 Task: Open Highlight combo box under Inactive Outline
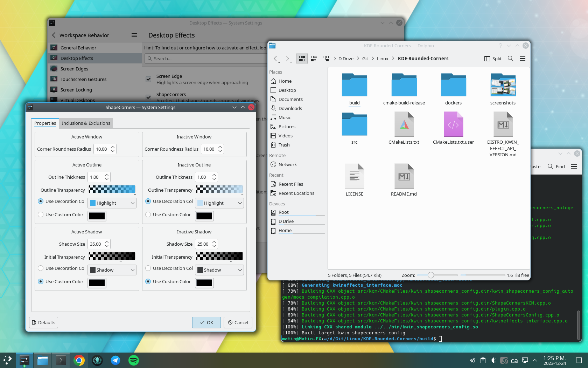[x=219, y=203]
